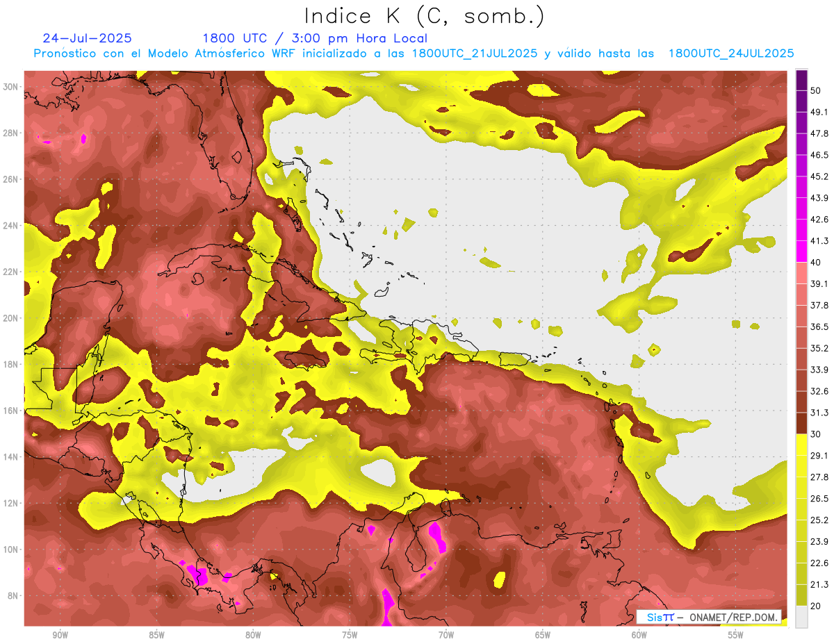The image size is (834, 644).
Task: Click color bar value "37.8"
Action: (819, 305)
